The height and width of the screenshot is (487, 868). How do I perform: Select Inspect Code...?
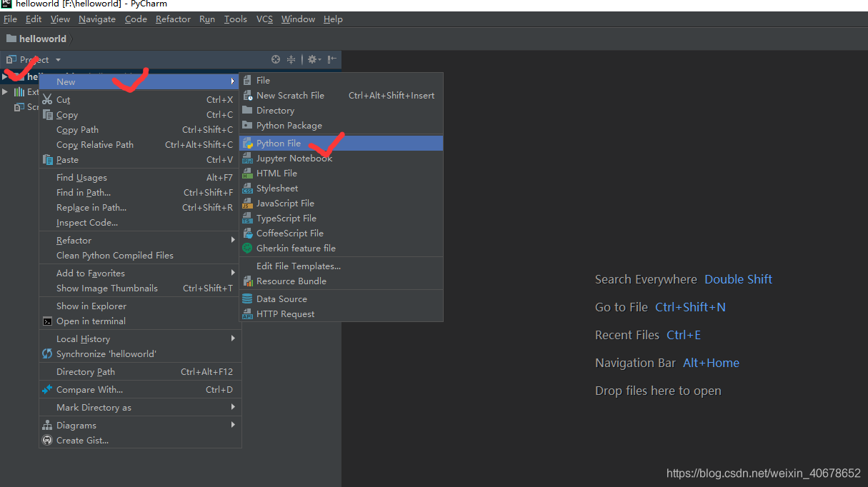(139, 223)
